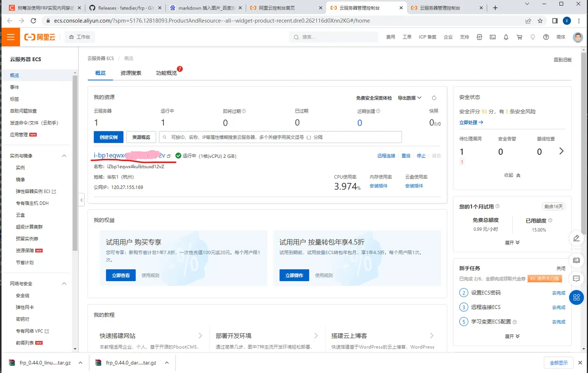
Task: Open 弹性容器实例 ECI external link
Action: (x=36, y=191)
